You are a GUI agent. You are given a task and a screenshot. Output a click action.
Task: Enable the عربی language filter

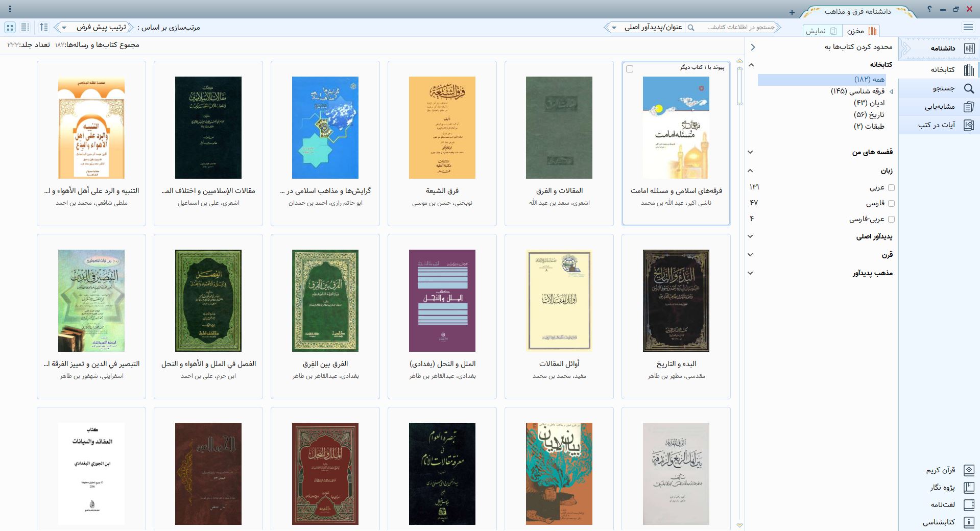[x=891, y=188]
